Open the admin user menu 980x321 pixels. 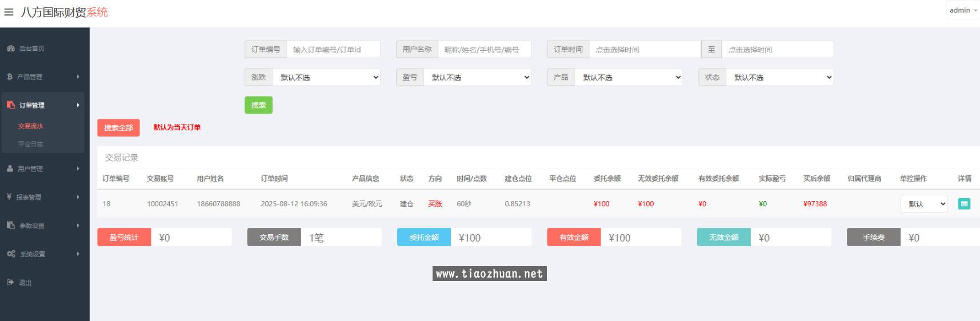pos(963,10)
